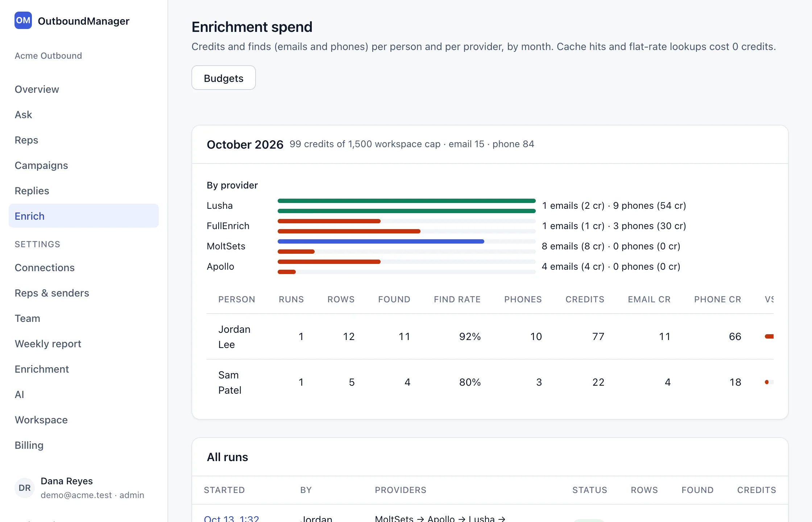Select the Enrich sidebar item
The width and height of the screenshot is (812, 522).
tap(84, 216)
